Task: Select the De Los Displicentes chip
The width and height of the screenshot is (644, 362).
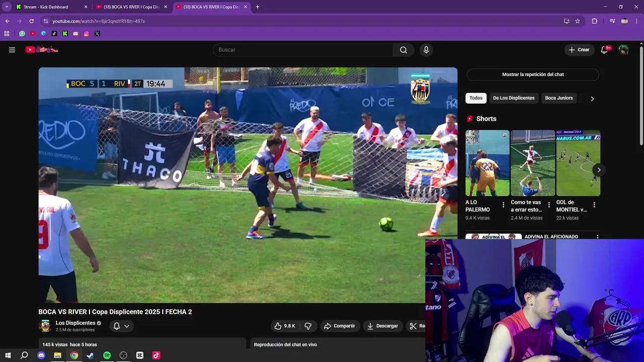Action: click(514, 98)
